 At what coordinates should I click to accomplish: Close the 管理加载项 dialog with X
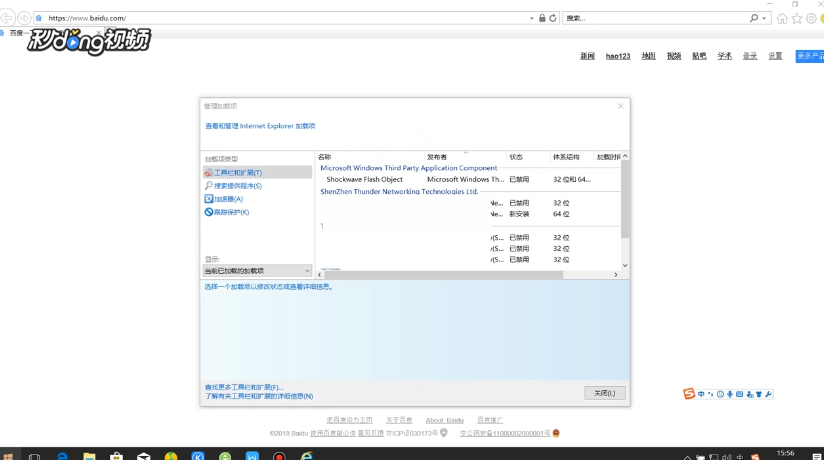tap(621, 106)
